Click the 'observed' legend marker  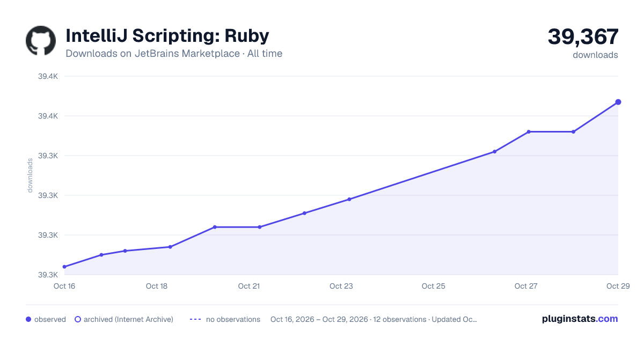click(x=28, y=319)
